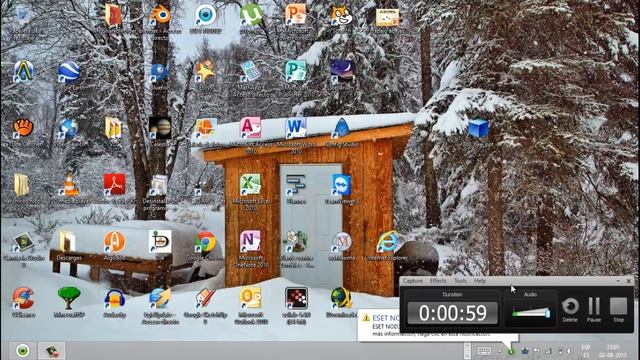Screen dimensions: 640x360
Task: Minimize the recorder window
Action: pyautogui.click(x=618, y=281)
